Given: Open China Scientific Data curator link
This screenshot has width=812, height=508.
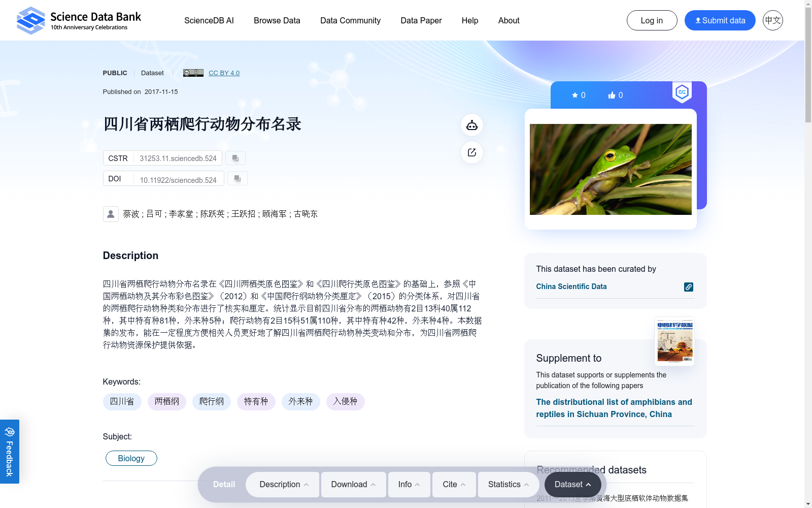Looking at the screenshot, I should [x=571, y=287].
